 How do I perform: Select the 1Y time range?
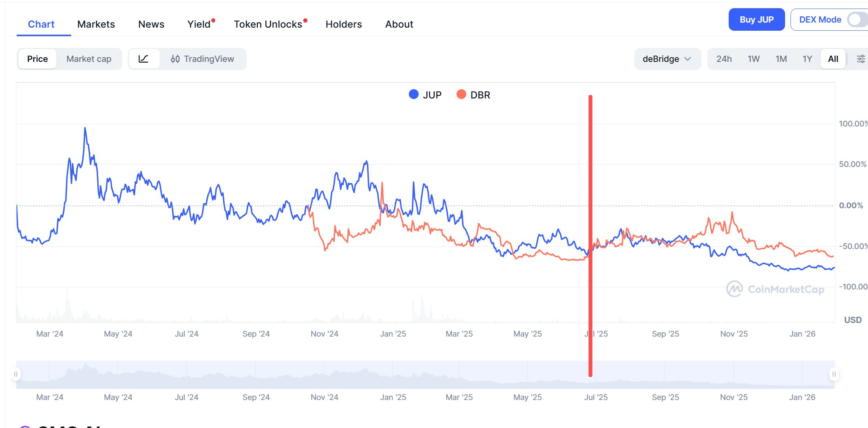point(807,59)
